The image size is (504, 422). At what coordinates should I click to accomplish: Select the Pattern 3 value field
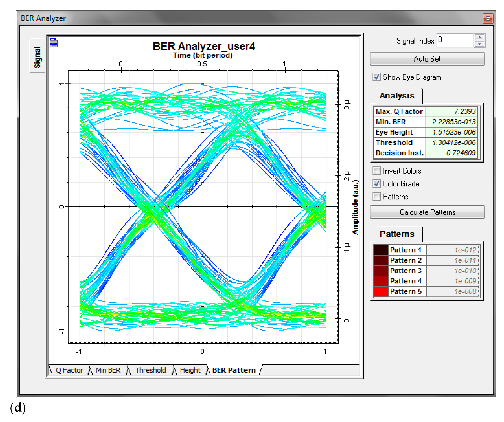pos(452,271)
